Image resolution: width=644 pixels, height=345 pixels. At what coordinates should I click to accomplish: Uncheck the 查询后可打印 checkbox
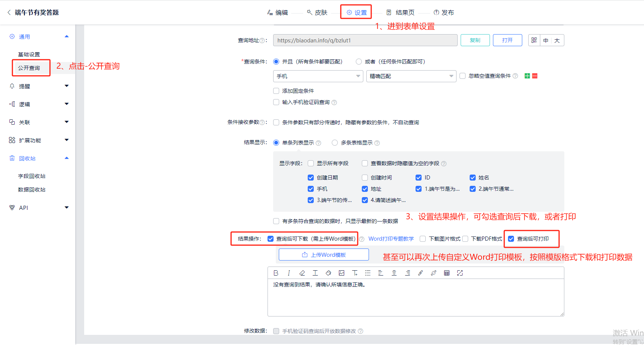(x=511, y=239)
